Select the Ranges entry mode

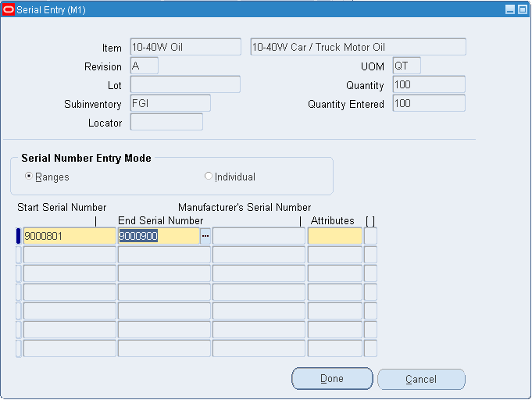[29, 176]
